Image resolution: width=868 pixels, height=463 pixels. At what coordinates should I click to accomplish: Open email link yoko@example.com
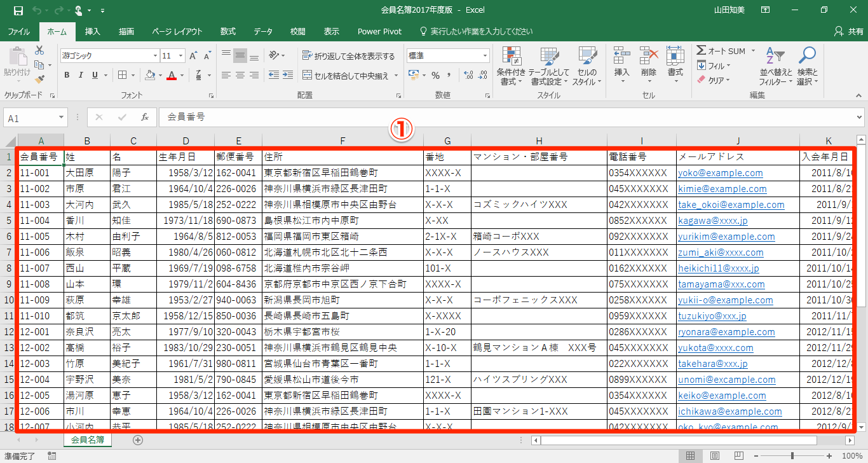coord(720,173)
